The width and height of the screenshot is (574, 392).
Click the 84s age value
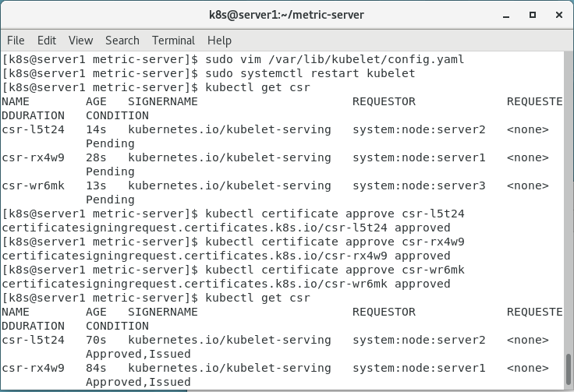pos(96,368)
